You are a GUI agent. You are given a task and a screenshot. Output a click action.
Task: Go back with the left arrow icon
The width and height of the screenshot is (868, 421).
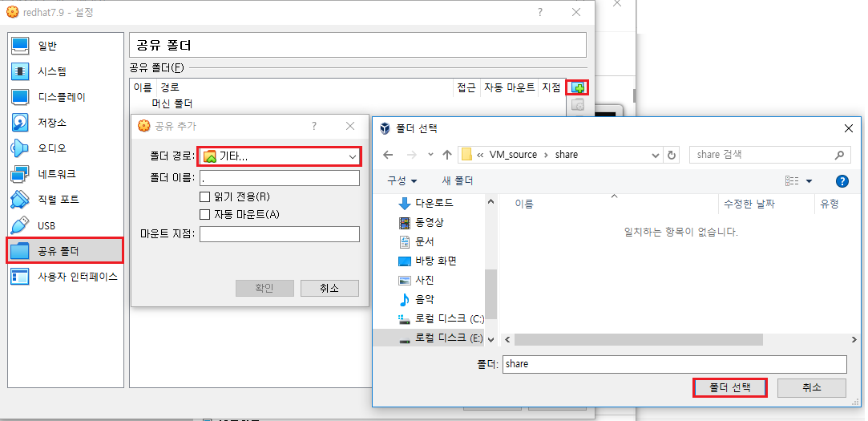(388, 155)
